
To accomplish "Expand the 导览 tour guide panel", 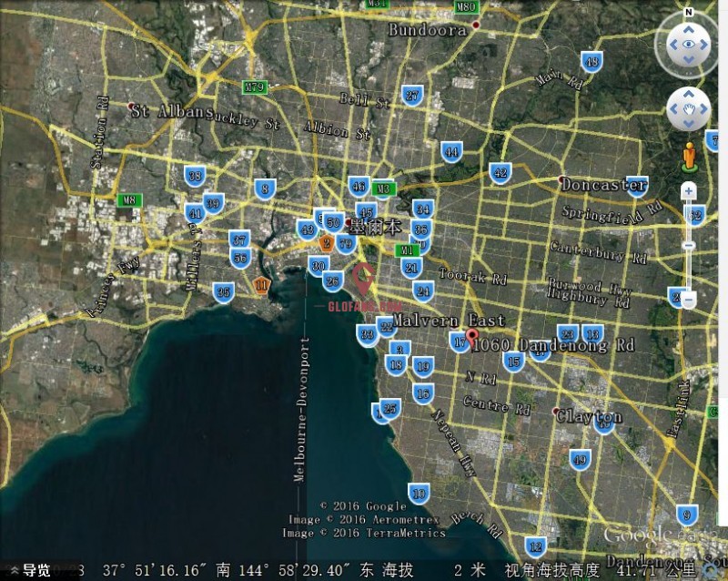I will click(x=27, y=570).
